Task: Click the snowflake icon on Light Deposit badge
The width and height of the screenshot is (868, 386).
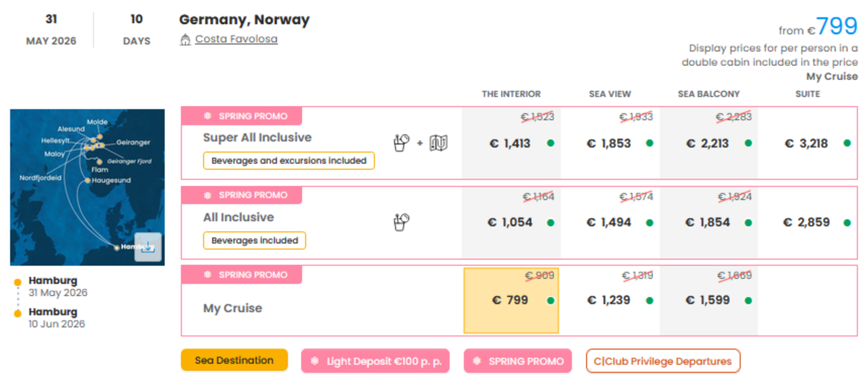Action: click(315, 361)
